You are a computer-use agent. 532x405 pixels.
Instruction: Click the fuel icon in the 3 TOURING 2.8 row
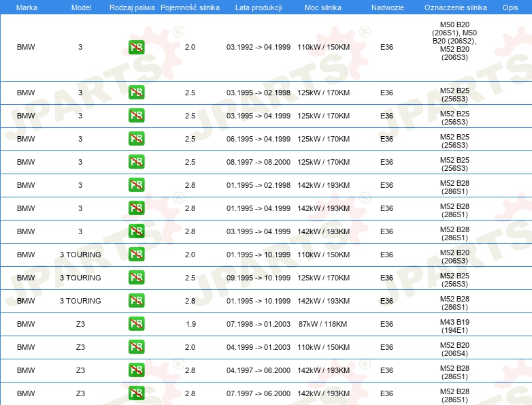pyautogui.click(x=137, y=301)
